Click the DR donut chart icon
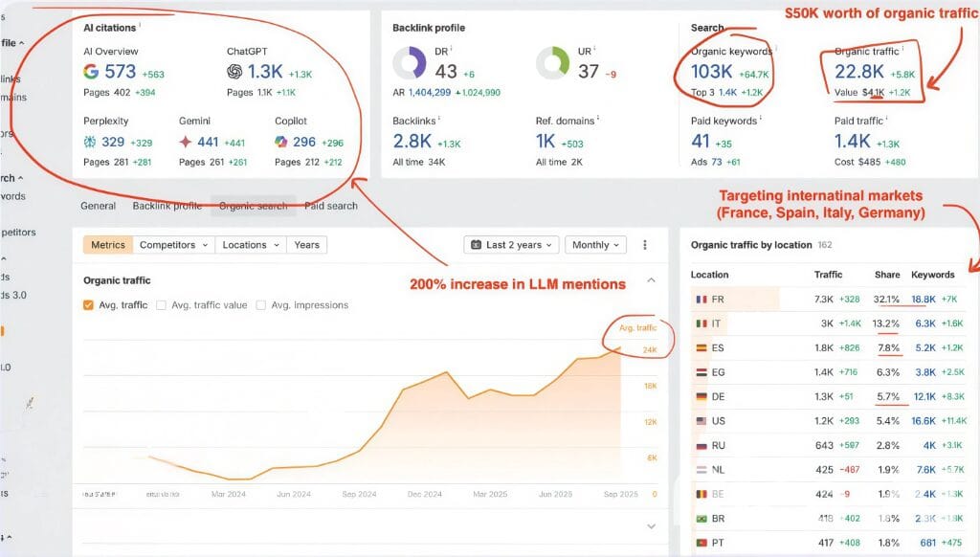 pos(410,63)
